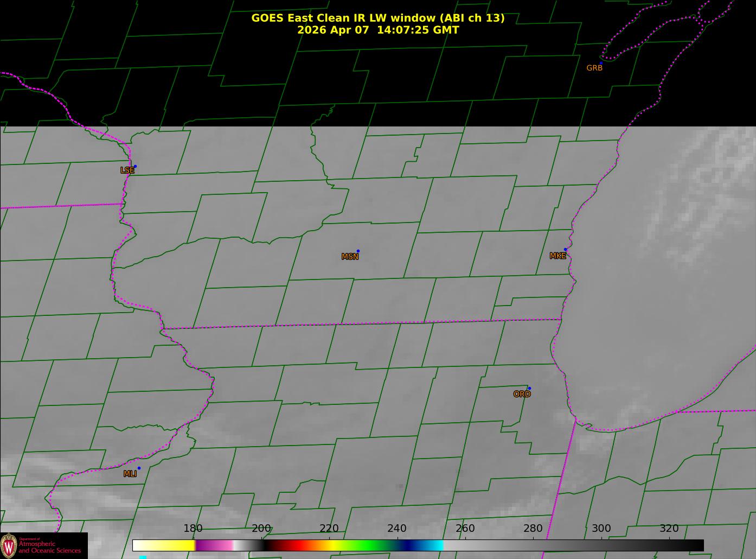
Task: Click the blue dot marking MLI station
Action: (x=139, y=468)
